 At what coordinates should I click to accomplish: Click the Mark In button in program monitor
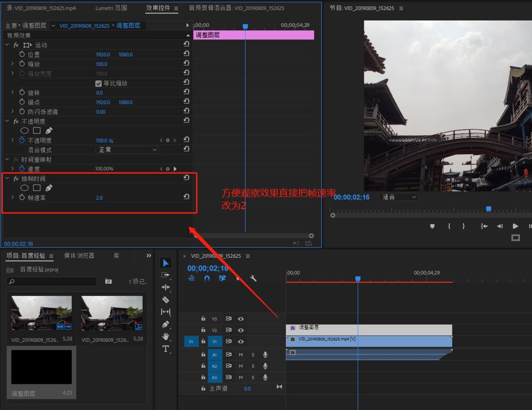pyautogui.click(x=448, y=226)
